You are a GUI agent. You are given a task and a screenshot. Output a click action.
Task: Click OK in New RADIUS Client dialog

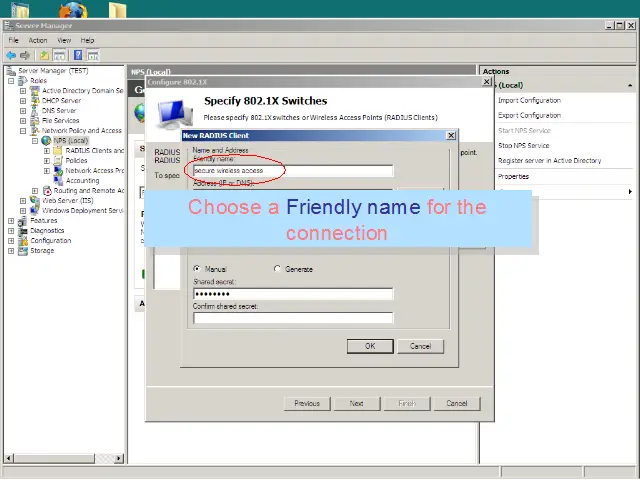point(370,346)
